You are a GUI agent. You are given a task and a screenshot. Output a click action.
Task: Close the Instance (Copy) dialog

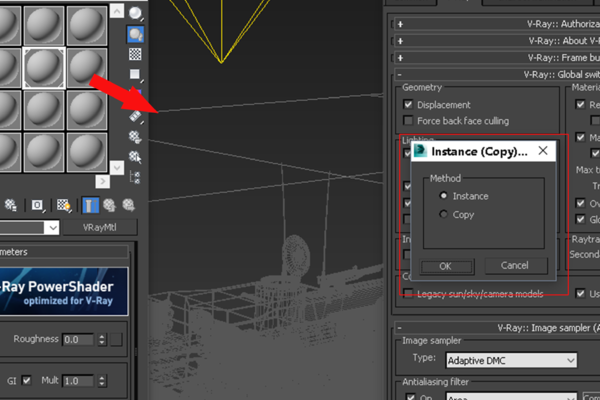[x=543, y=151]
